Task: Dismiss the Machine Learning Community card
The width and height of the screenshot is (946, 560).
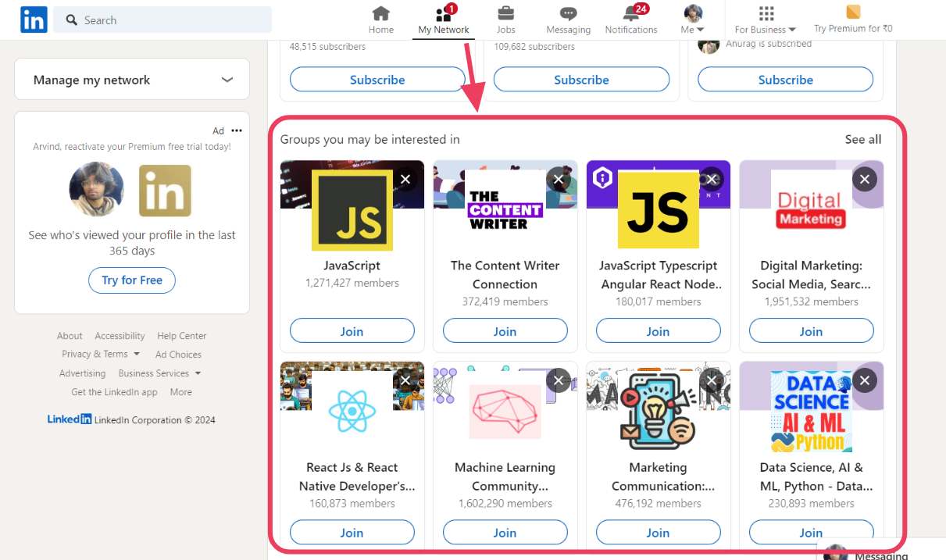Action: point(558,380)
